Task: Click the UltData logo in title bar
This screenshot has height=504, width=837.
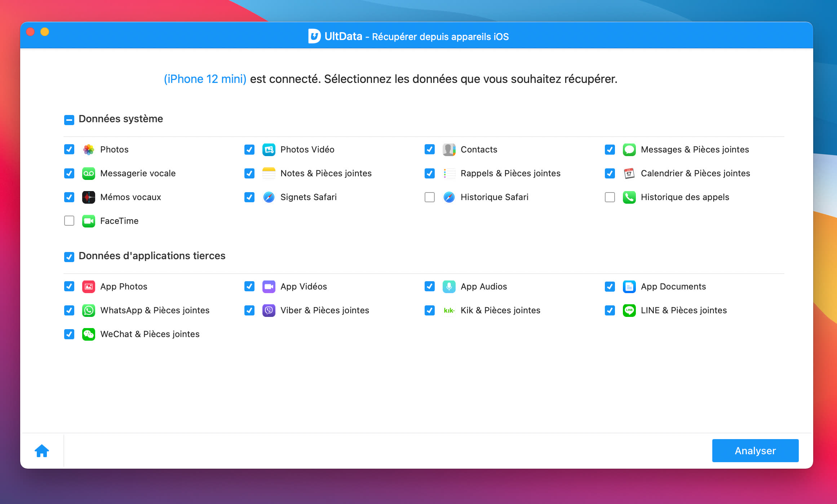Action: point(314,36)
